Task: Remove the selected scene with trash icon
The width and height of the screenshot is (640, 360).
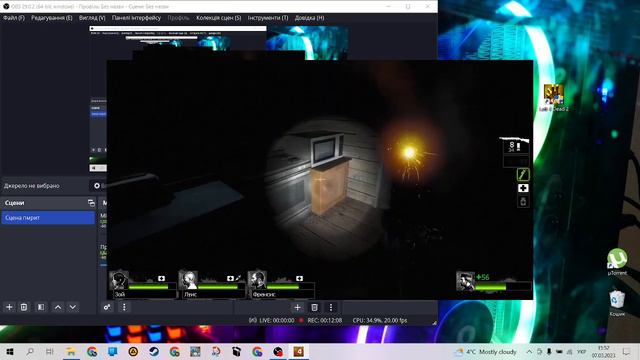Action: pos(24,307)
